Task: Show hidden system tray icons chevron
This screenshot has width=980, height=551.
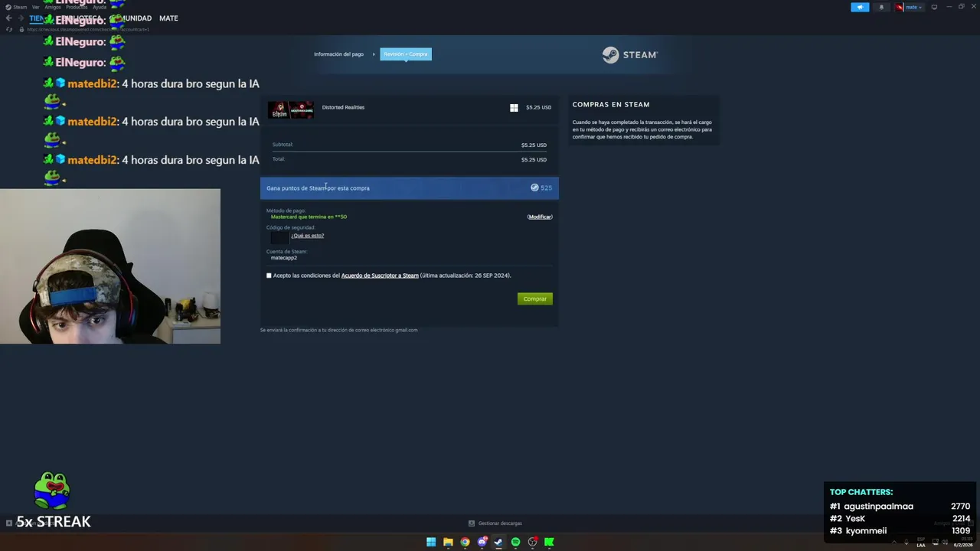Action: click(x=894, y=542)
